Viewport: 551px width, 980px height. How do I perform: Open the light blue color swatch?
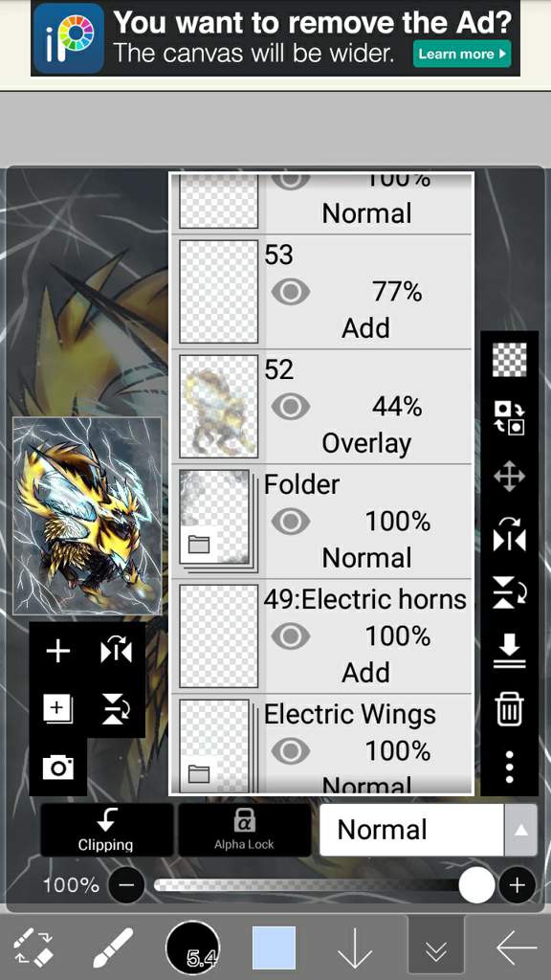[x=275, y=947]
